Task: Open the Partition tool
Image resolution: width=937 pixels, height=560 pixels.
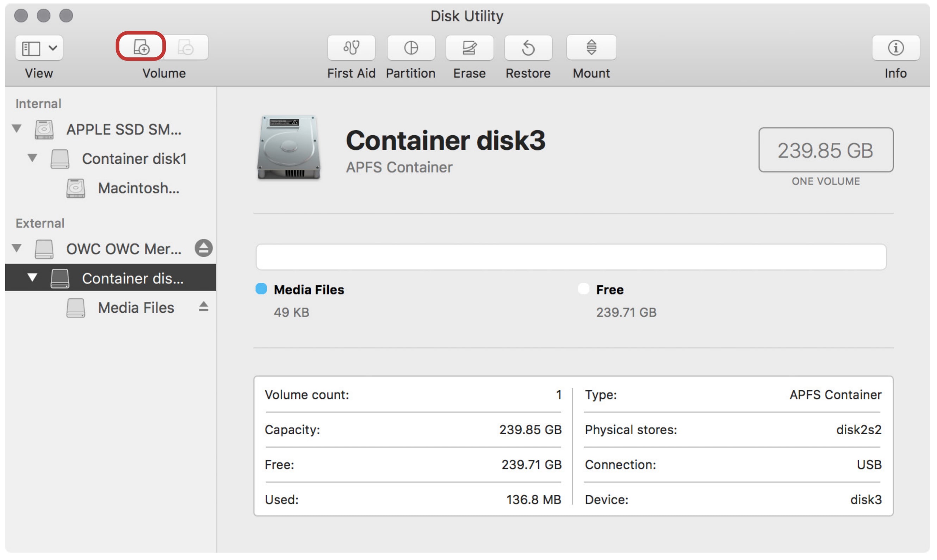Action: click(x=411, y=48)
